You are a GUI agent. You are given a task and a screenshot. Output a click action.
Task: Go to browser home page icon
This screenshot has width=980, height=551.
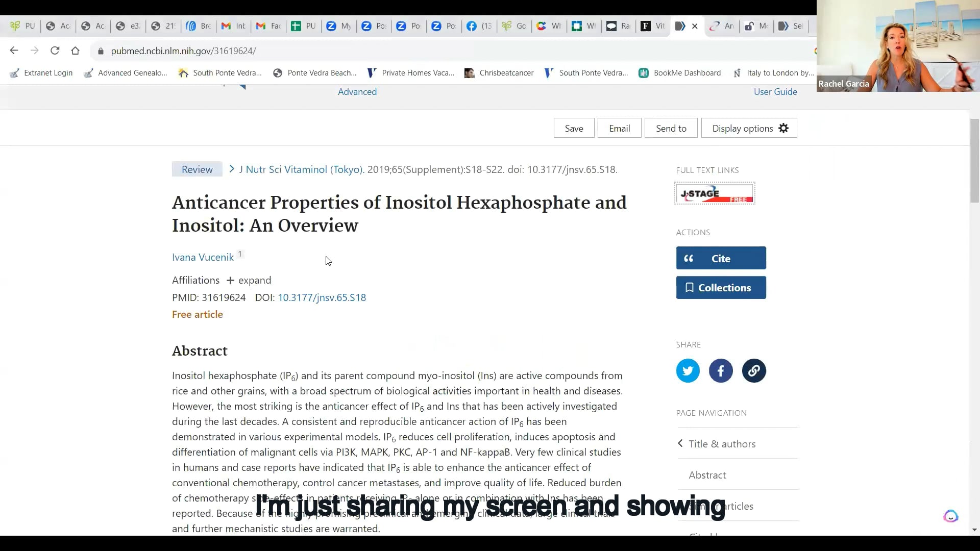click(76, 51)
